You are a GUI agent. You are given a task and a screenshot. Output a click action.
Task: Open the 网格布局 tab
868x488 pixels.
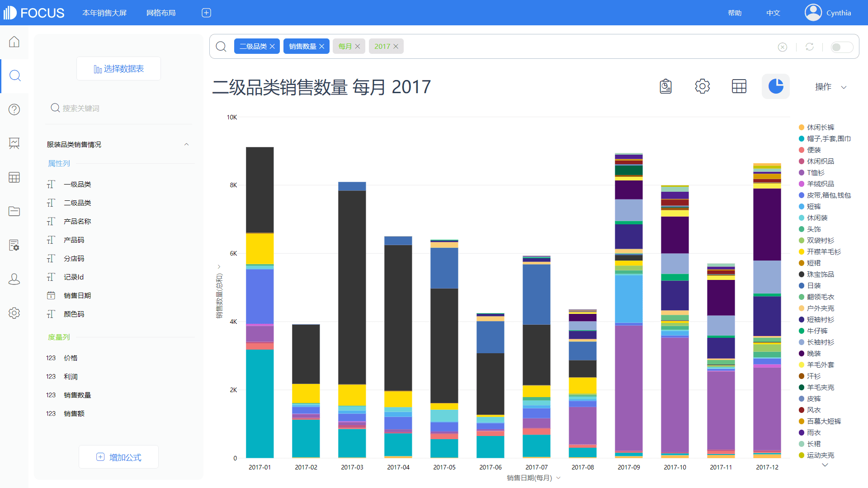point(161,13)
